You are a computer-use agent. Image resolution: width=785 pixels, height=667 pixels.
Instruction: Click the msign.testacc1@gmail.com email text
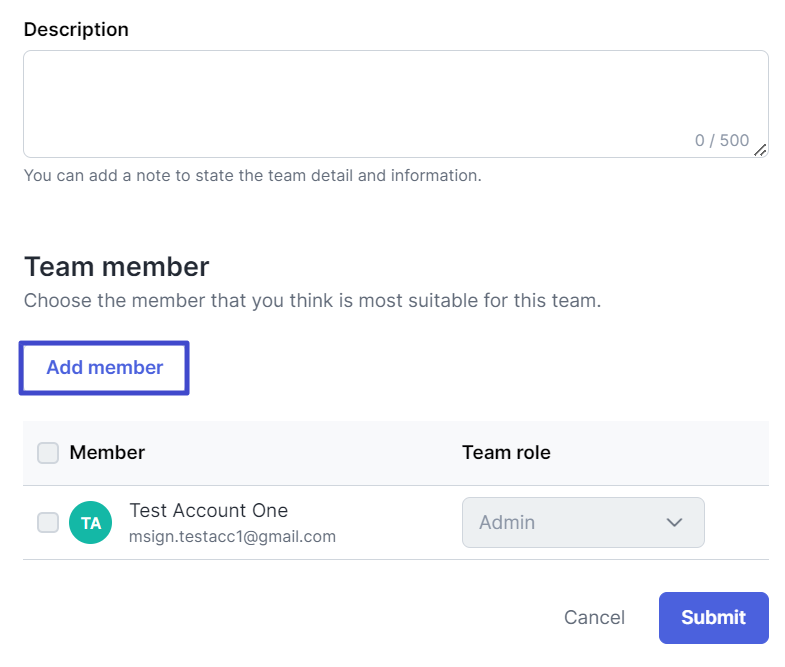pyautogui.click(x=232, y=536)
